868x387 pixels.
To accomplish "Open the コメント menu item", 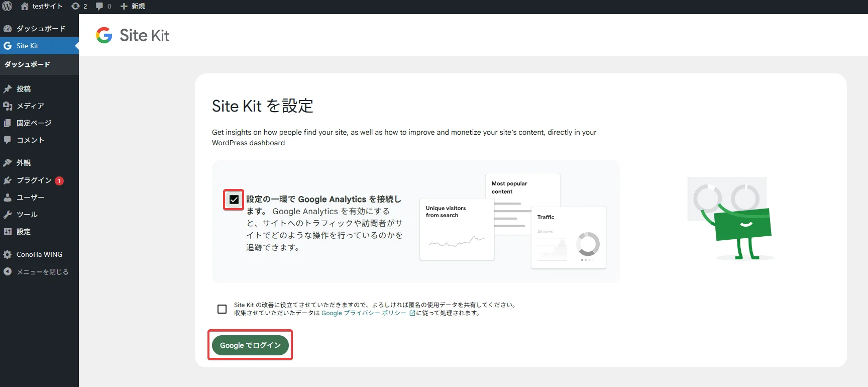I will click(39, 140).
